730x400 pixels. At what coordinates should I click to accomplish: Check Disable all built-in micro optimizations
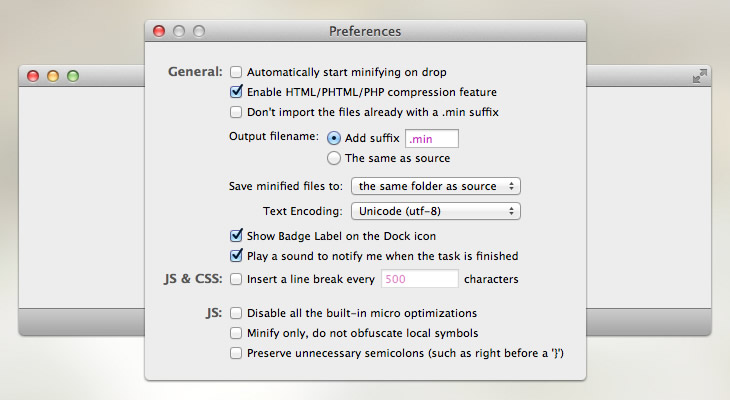coord(236,313)
